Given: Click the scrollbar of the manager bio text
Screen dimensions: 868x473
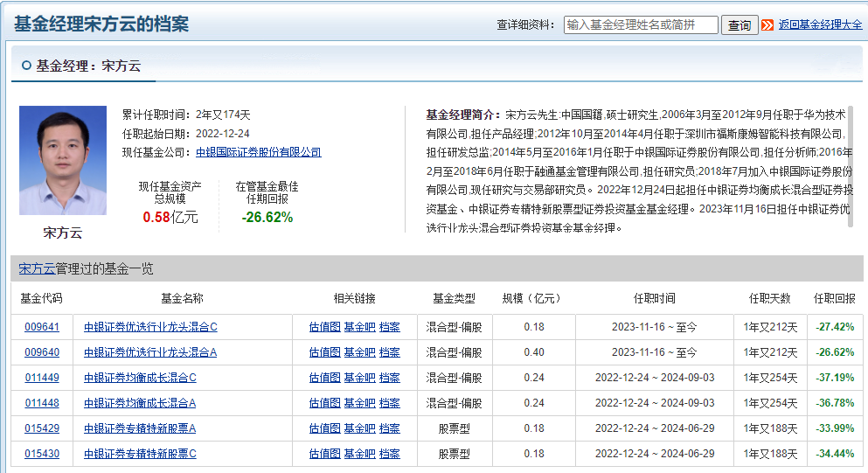Looking at the screenshot, I should point(851,167).
